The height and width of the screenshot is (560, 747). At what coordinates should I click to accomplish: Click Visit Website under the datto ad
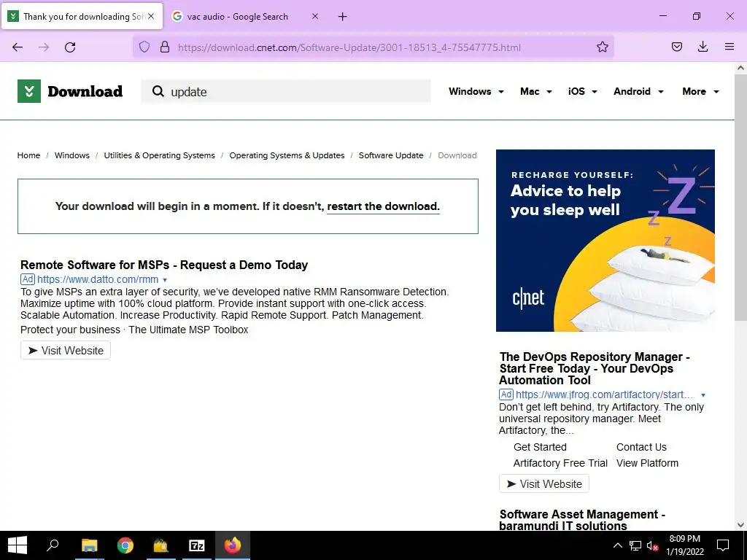[66, 351]
